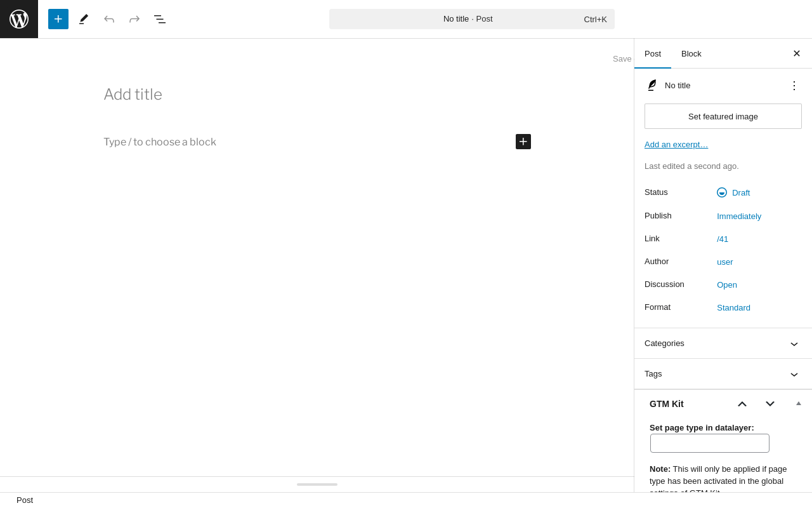Click the WordPress logo to view posts
The image size is (812, 508).
tap(19, 19)
